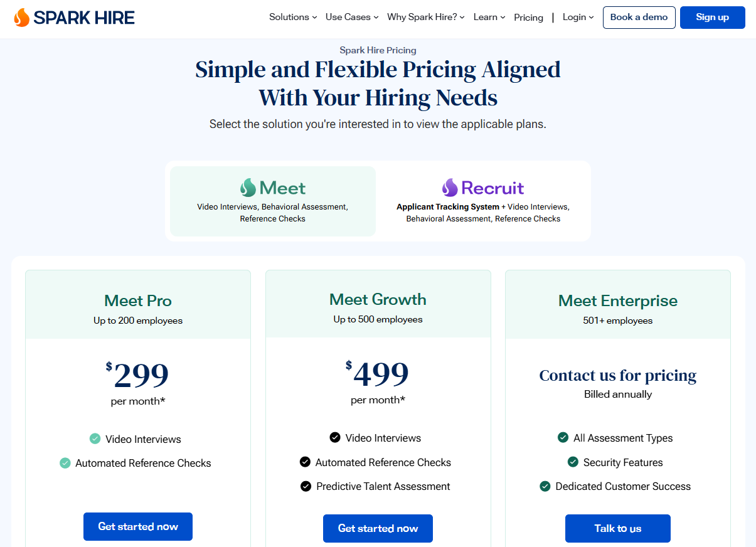Click checkmark beside Security Features
Image resolution: width=756 pixels, height=547 pixels.
click(573, 462)
